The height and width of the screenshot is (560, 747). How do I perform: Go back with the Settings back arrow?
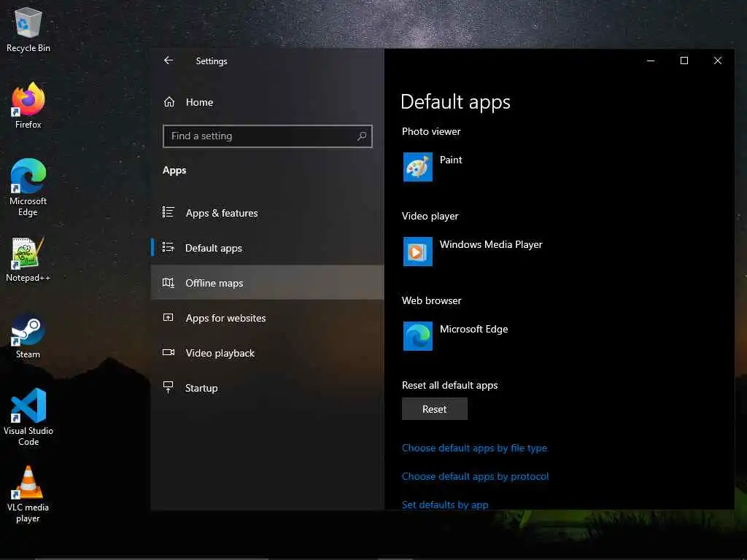tap(169, 61)
